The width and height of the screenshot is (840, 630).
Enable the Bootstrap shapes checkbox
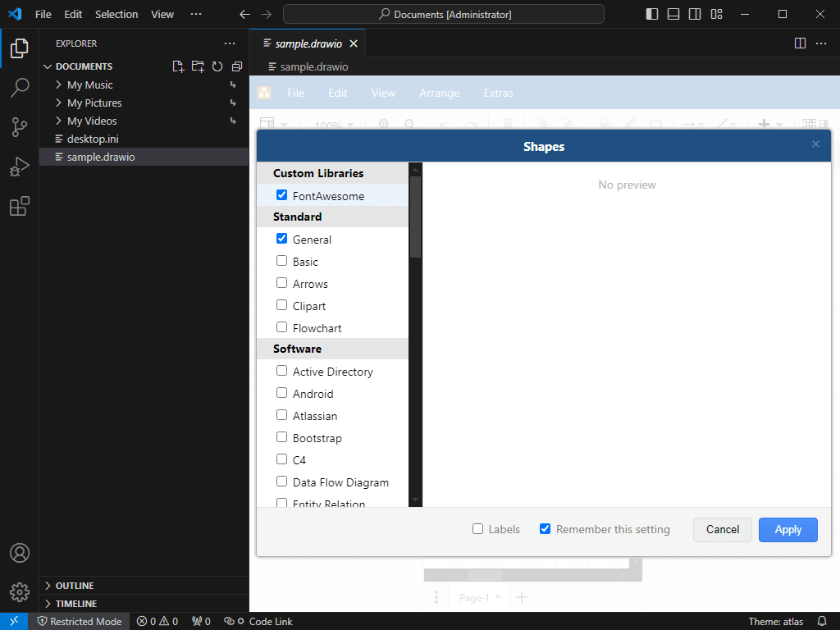click(282, 437)
